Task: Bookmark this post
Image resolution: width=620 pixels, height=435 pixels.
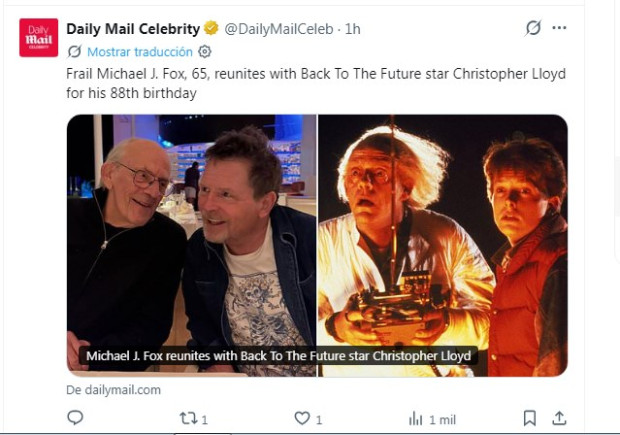Action: pos(529,418)
